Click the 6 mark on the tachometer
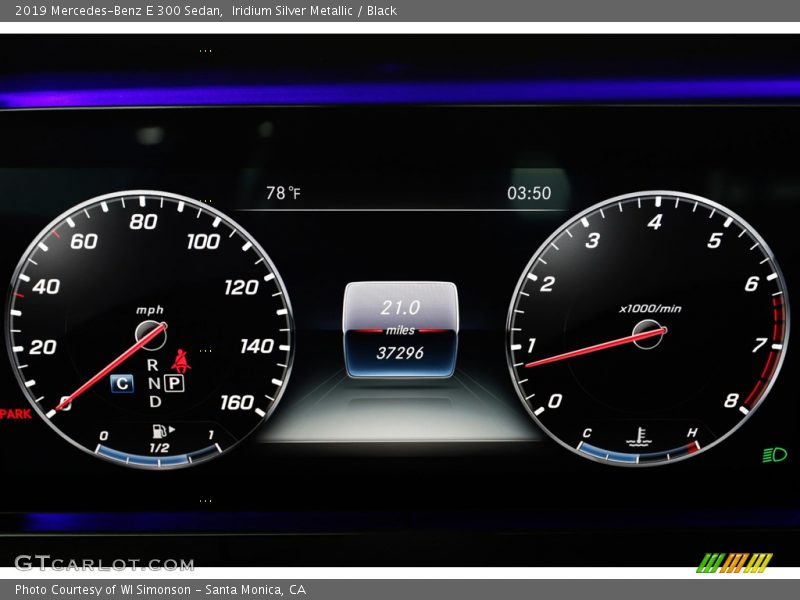Screen dimensions: 800x600 pos(752,284)
